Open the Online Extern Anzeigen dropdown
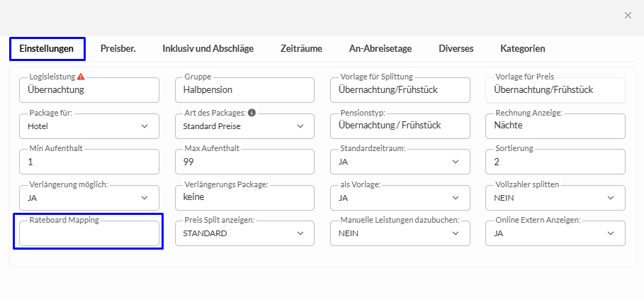The width and height of the screenshot is (644, 300). tap(555, 233)
